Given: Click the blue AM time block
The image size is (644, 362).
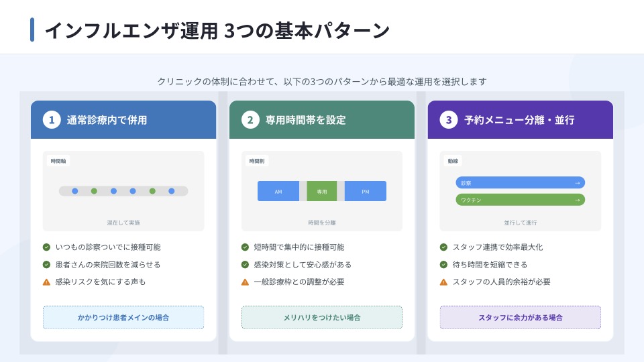Looking at the screenshot, I should click(278, 192).
